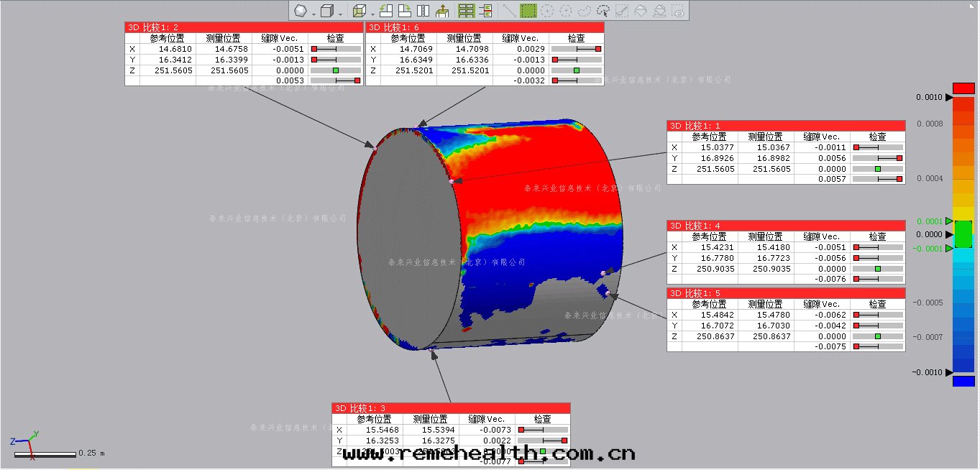
Task: Open dropdown arrow next to polygon mesh icon
Action: [x=314, y=12]
